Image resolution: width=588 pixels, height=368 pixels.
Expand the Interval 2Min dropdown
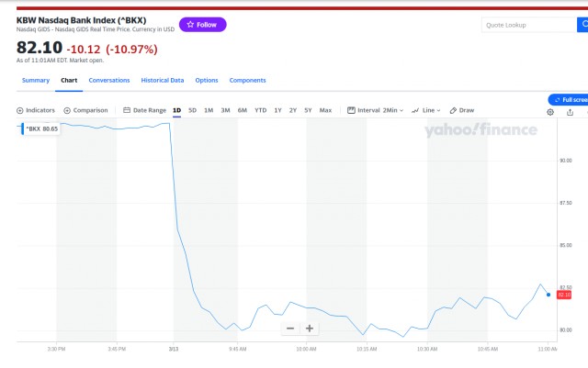point(376,110)
